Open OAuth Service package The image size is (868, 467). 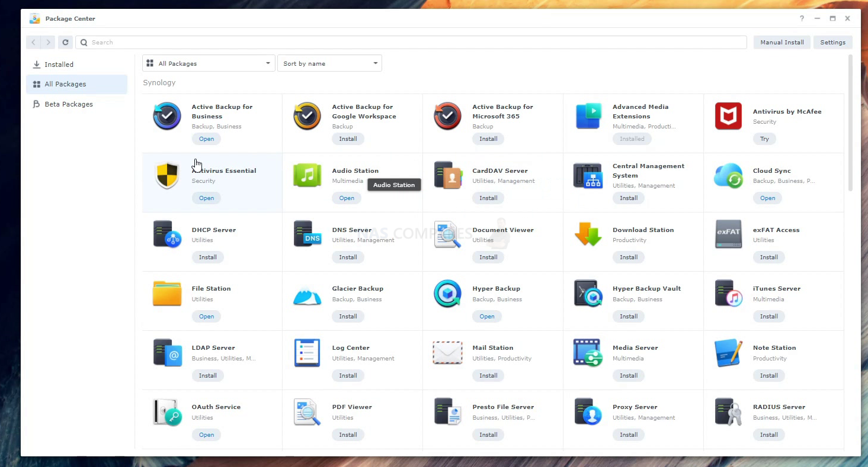point(206,435)
